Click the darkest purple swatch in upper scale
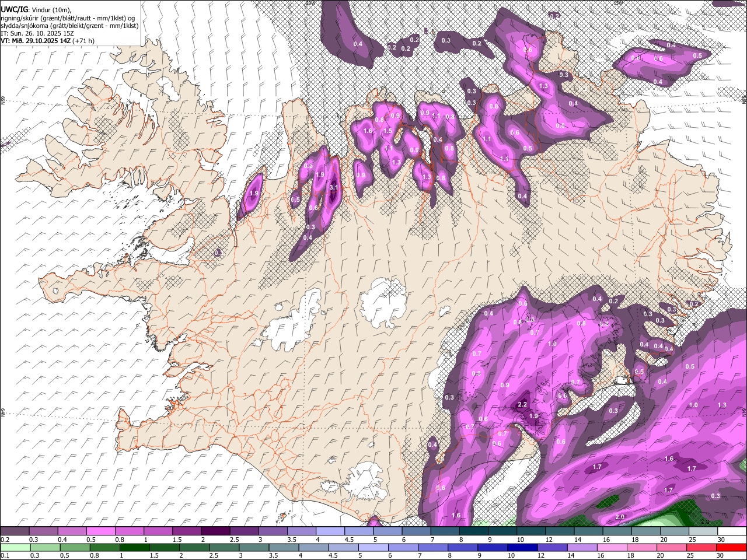 click(215, 531)
